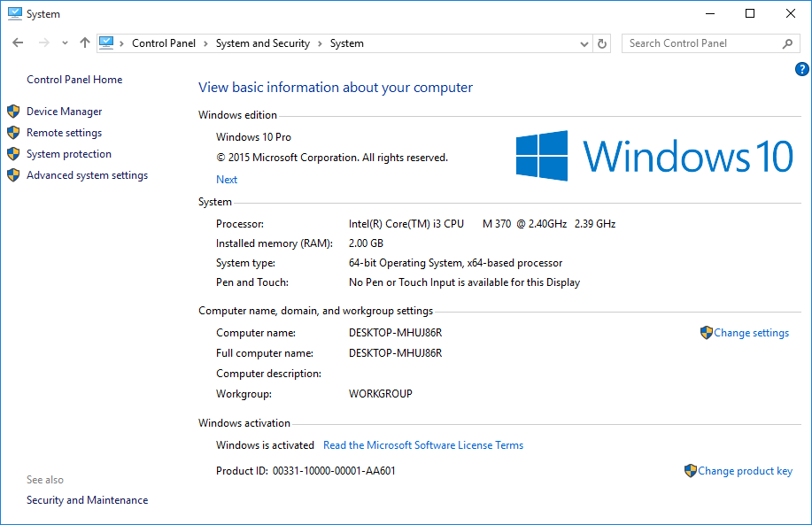Click the Next link under Windows edition

click(x=227, y=180)
